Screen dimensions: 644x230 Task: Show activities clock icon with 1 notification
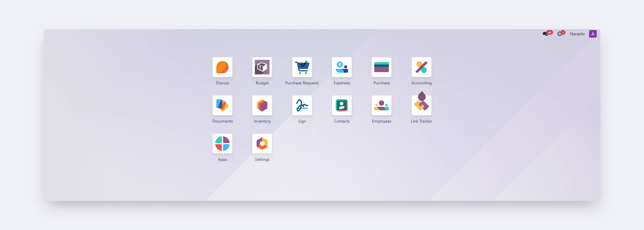560,34
